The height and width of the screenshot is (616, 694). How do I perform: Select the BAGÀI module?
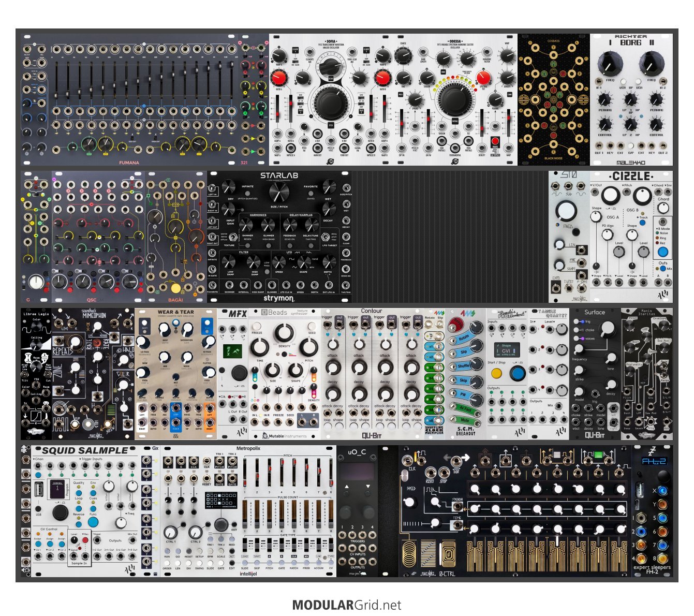pos(176,237)
